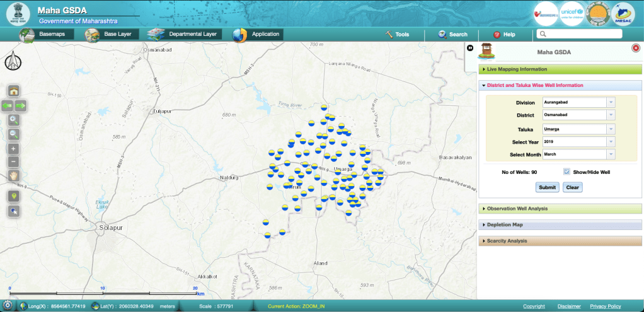Uncheck the Show/Hide Well checkbox
The width and height of the screenshot is (644, 312).
(x=567, y=171)
